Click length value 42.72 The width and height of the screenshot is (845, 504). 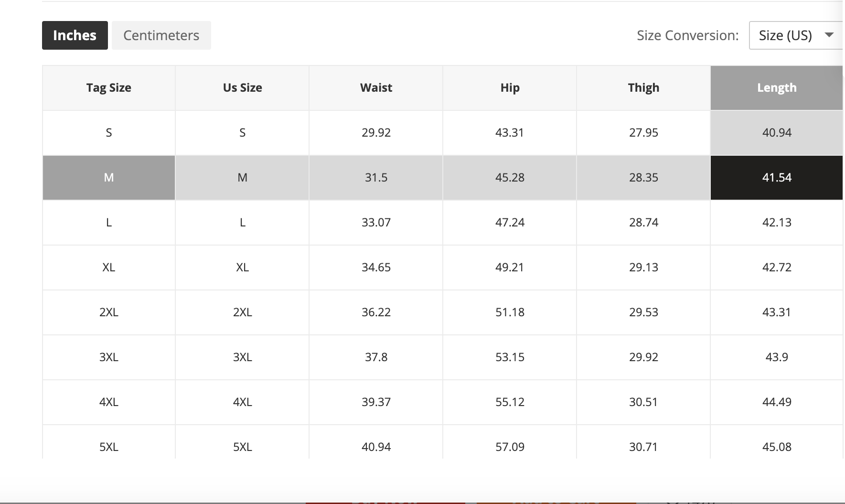pos(777,268)
